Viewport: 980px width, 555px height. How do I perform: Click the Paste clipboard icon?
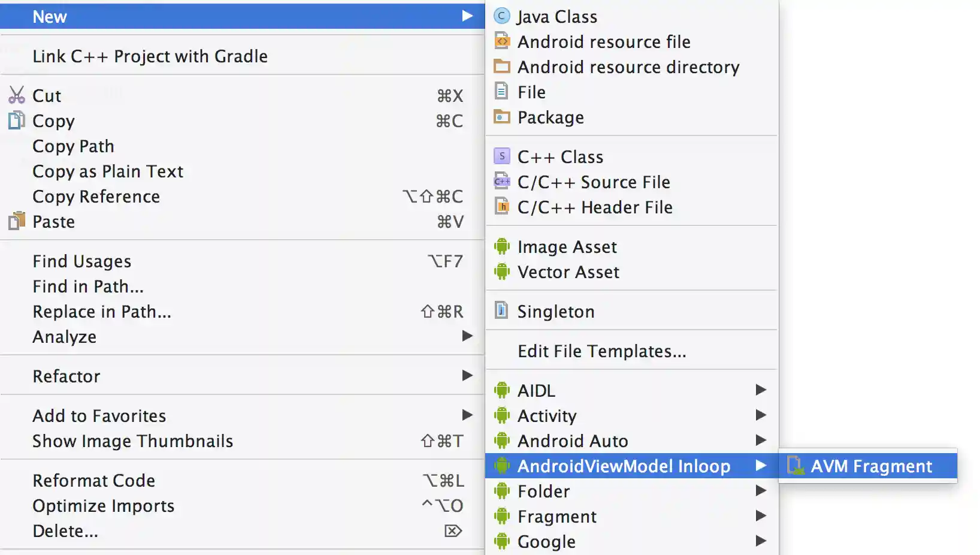click(16, 221)
